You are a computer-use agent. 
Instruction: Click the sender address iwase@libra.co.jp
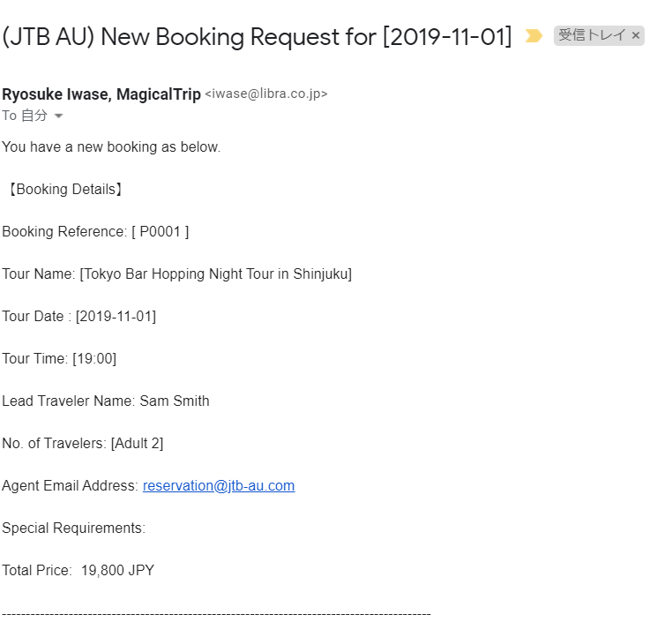point(266,94)
